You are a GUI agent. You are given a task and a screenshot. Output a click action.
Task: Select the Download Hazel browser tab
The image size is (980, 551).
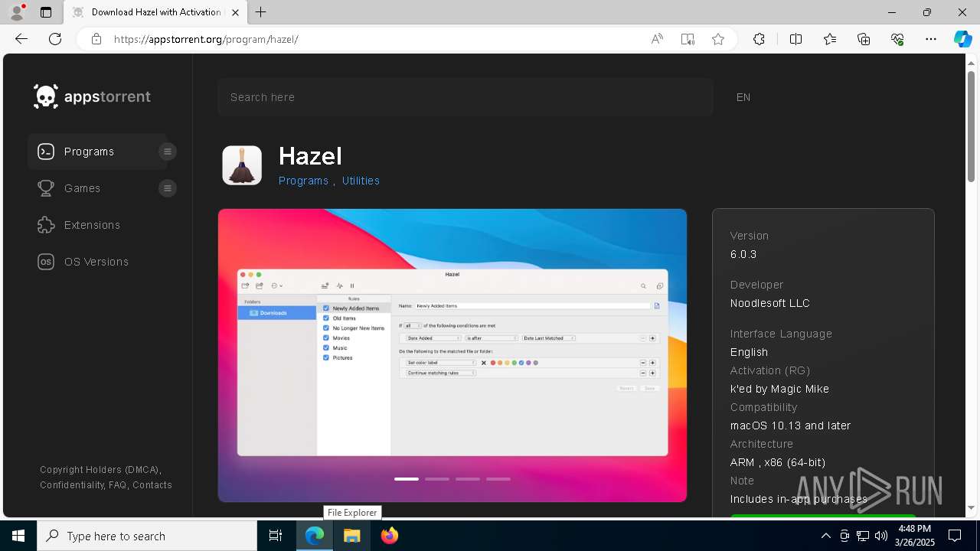pos(155,12)
